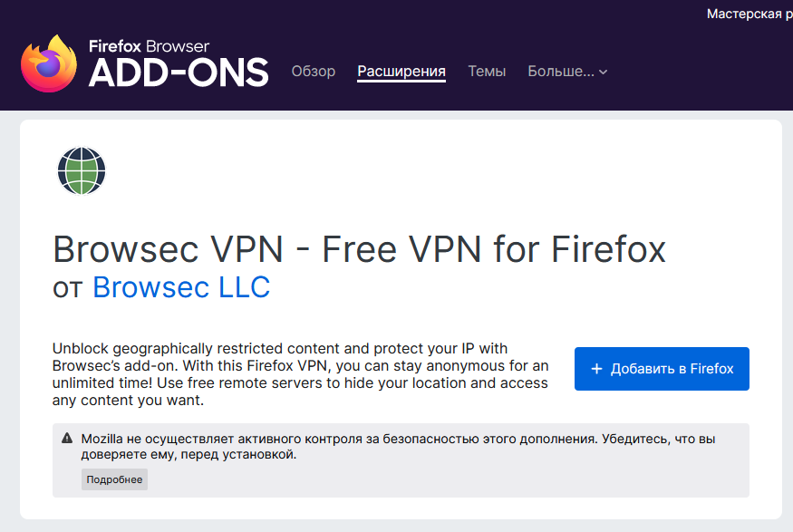
Task: Click the extension description paragraph
Action: pyautogui.click(x=300, y=374)
